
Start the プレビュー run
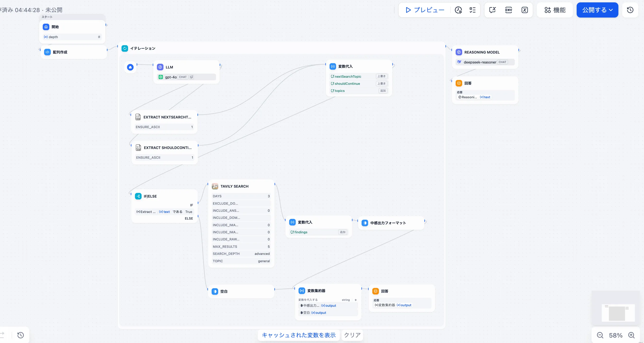pyautogui.click(x=425, y=10)
